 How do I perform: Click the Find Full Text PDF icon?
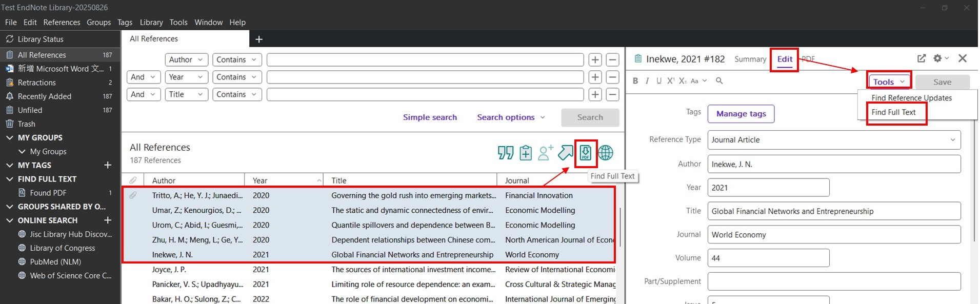tap(585, 153)
